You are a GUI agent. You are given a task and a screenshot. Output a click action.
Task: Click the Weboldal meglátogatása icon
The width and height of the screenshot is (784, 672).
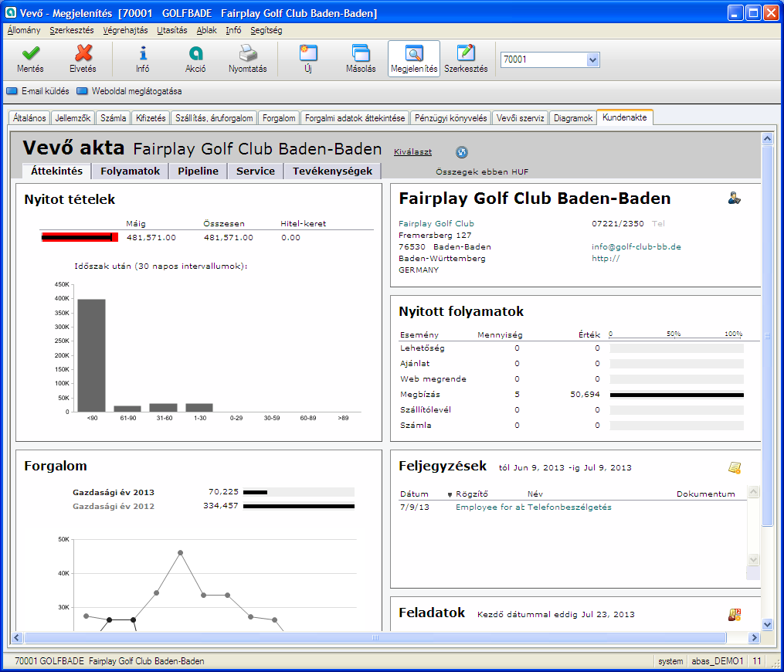click(x=82, y=91)
